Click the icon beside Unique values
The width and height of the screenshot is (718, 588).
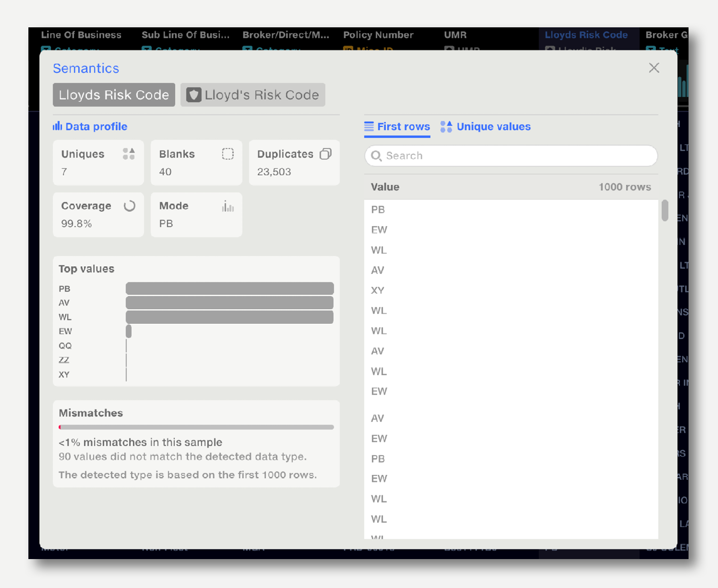pyautogui.click(x=446, y=126)
